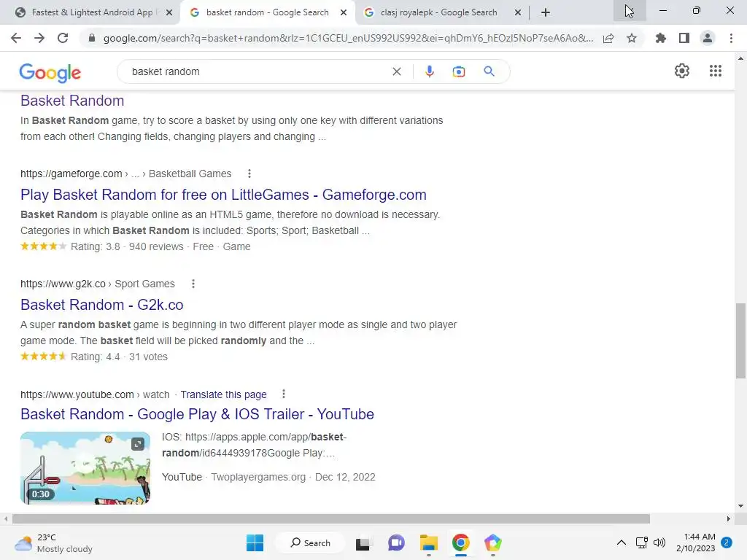The image size is (747, 560).
Task: Open the notification badge showing 2
Action: [727, 542]
